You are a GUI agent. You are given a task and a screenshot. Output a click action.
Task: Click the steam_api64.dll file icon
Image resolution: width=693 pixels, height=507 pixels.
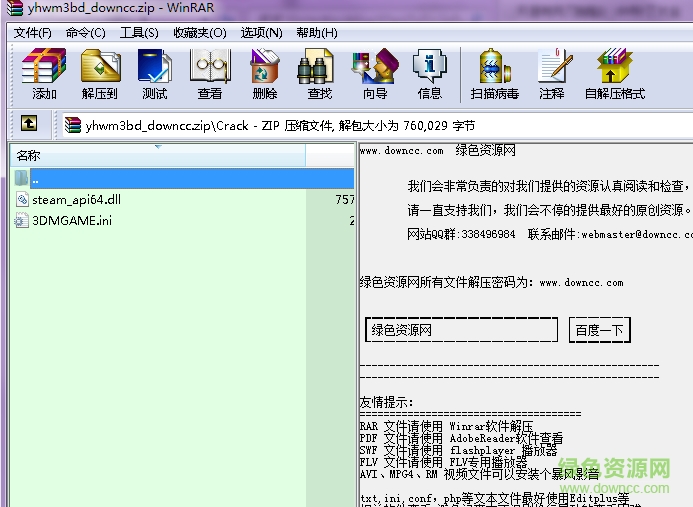coord(22,199)
